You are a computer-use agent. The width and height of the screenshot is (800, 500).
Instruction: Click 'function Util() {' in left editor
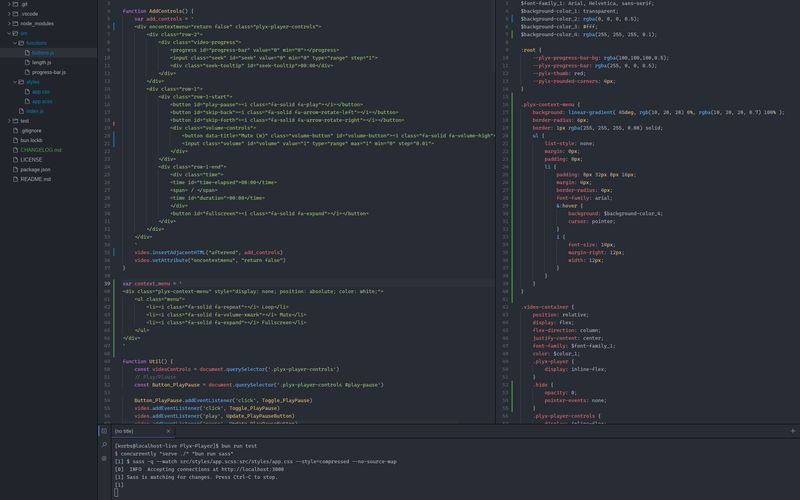148,361
